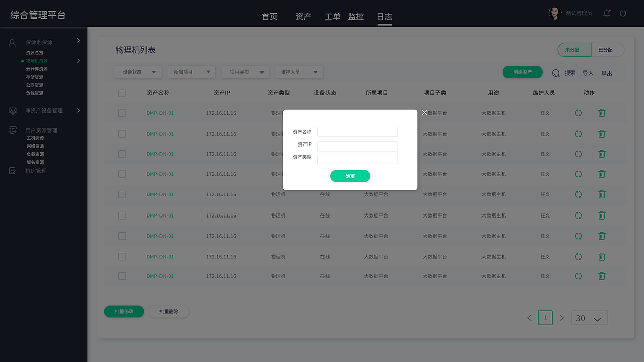Viewport: 644px width, 362px height.
Task: Click the 批量删除 button
Action: [169, 311]
